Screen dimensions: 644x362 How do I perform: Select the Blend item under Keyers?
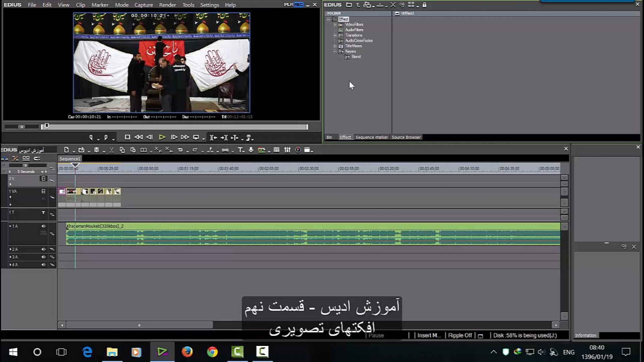[356, 57]
